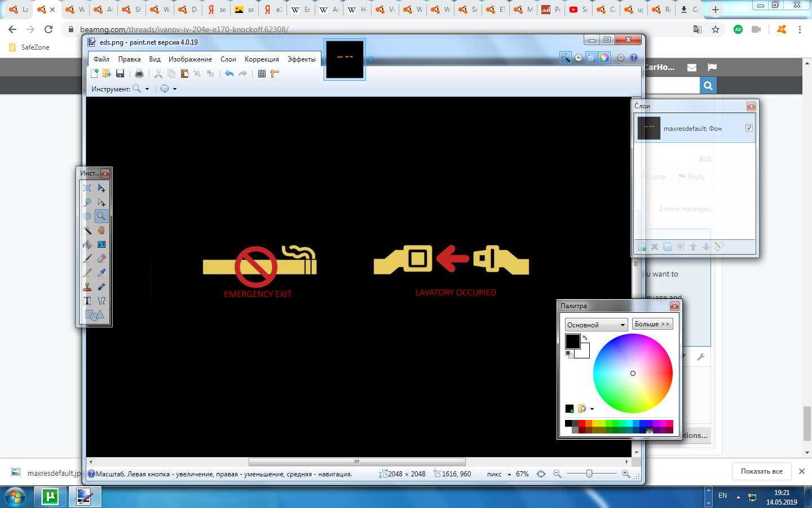Select the Ellipse Select tool

click(x=87, y=216)
